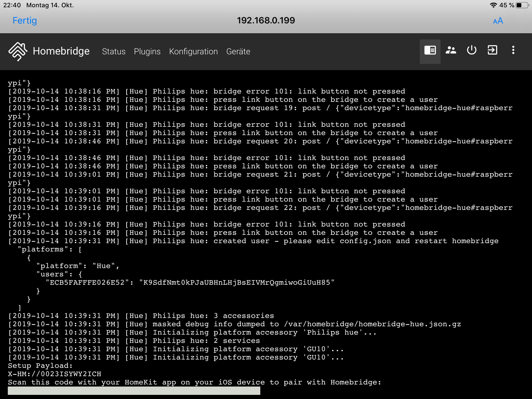Click the pairing code block at the bottom
This screenshot has height=399, width=532.
[x=134, y=391]
